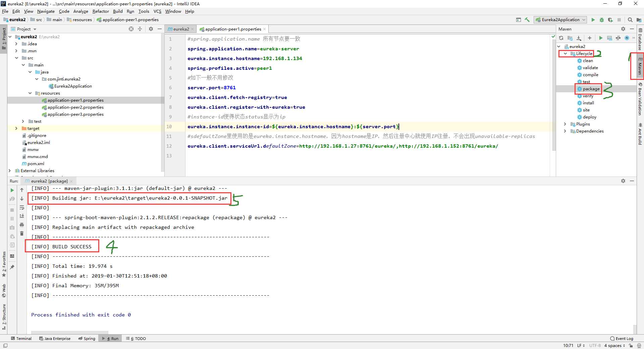Open the Terminal tool window
This screenshot has width=644, height=349.
[x=21, y=339]
